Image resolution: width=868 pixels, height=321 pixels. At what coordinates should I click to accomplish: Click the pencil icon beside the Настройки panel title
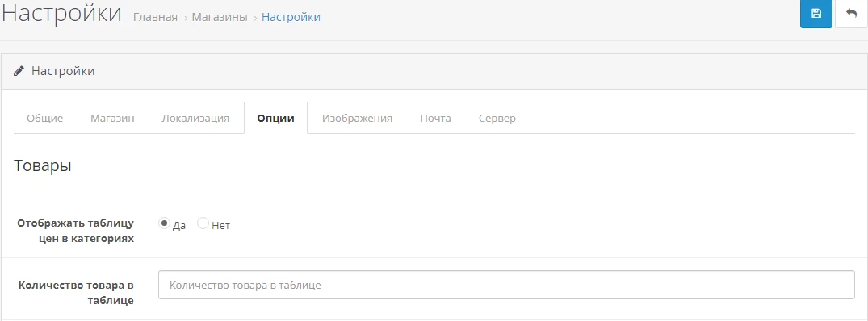click(x=19, y=71)
